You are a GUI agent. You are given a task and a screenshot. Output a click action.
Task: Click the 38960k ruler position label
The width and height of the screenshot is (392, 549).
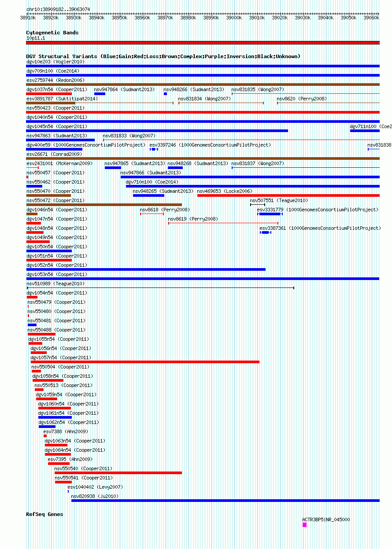tap(142, 18)
